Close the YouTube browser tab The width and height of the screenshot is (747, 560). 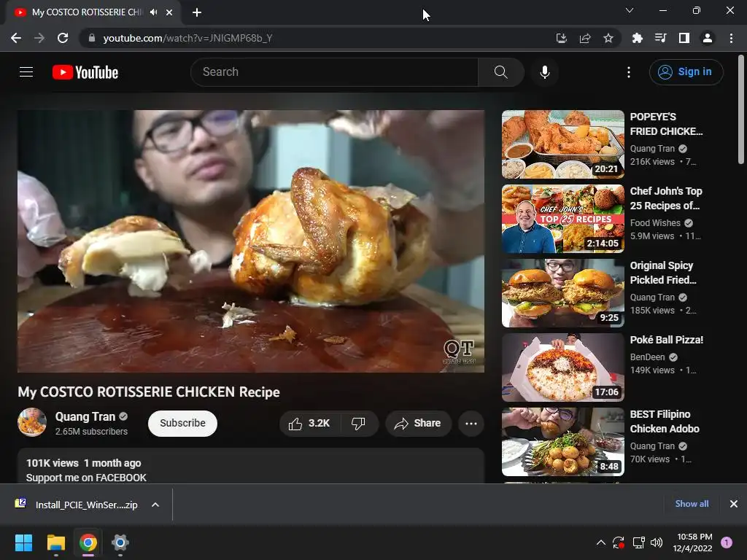(169, 12)
